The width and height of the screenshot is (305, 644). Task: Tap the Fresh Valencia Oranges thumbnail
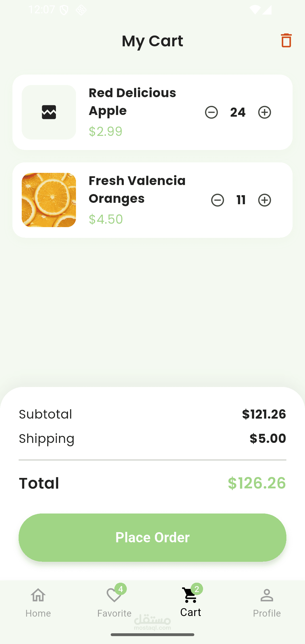tap(49, 200)
